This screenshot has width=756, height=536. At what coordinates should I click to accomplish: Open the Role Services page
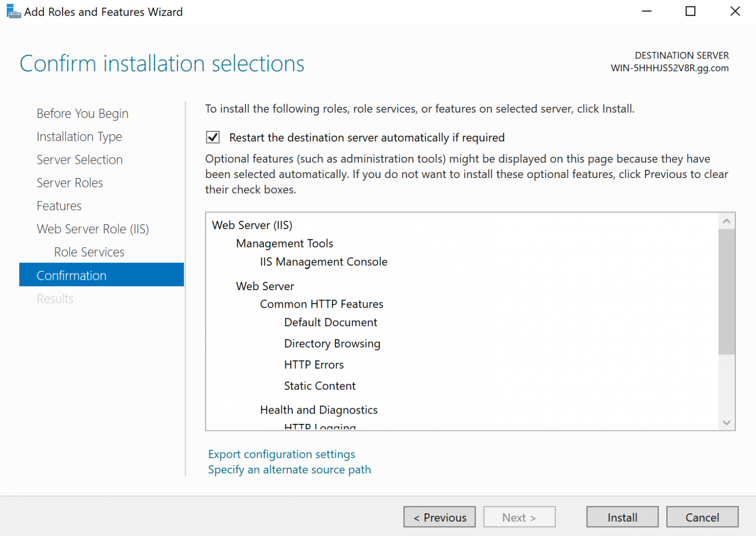click(89, 252)
